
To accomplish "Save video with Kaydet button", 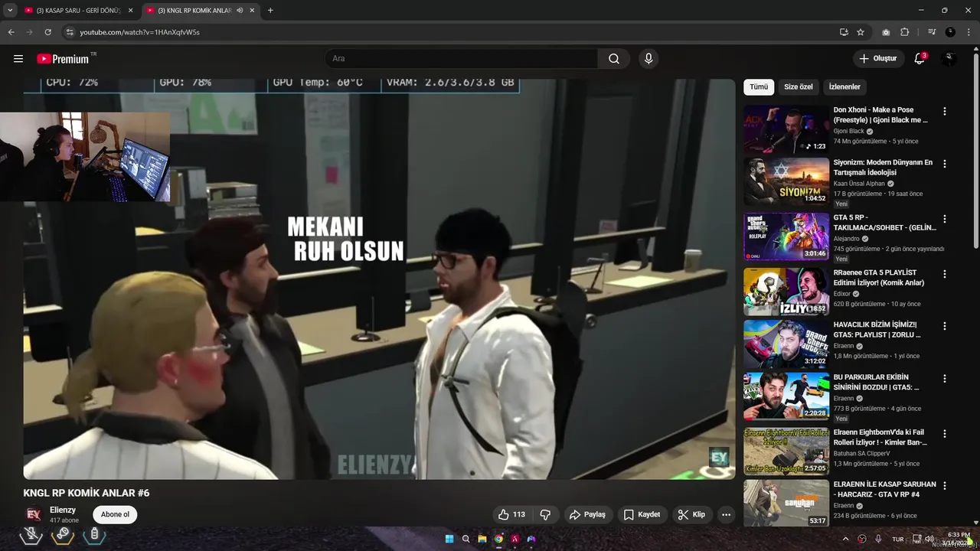I will click(642, 514).
